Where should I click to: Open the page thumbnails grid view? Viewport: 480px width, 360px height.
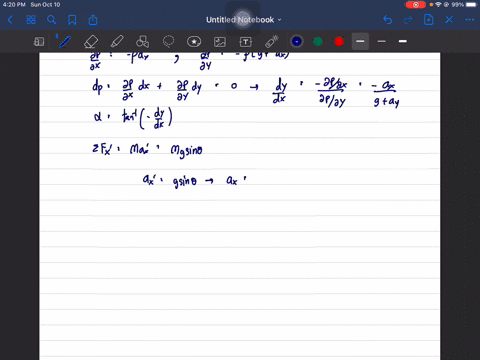[31, 20]
